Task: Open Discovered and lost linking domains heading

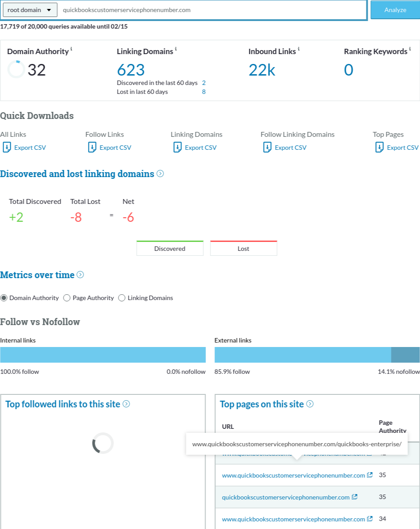Action: pos(77,174)
